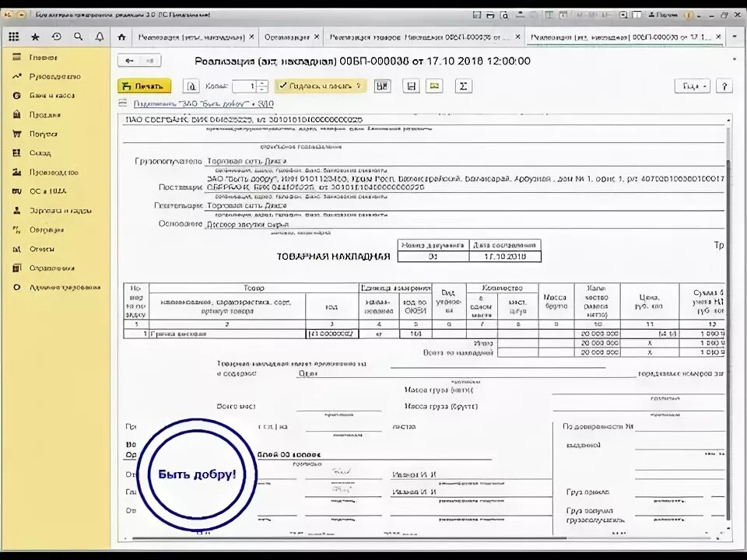Select the Гречка весовая row cell

coord(226,334)
